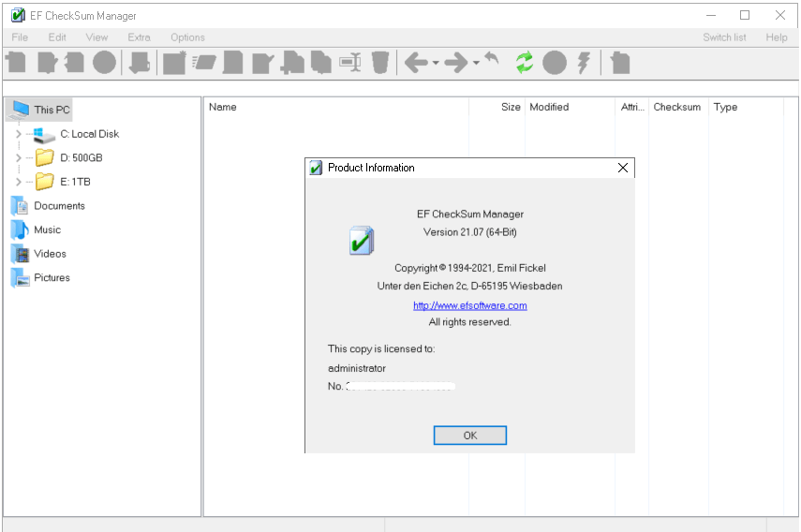Open the Music folder in sidebar
The height and width of the screenshot is (532, 801).
pyautogui.click(x=47, y=229)
